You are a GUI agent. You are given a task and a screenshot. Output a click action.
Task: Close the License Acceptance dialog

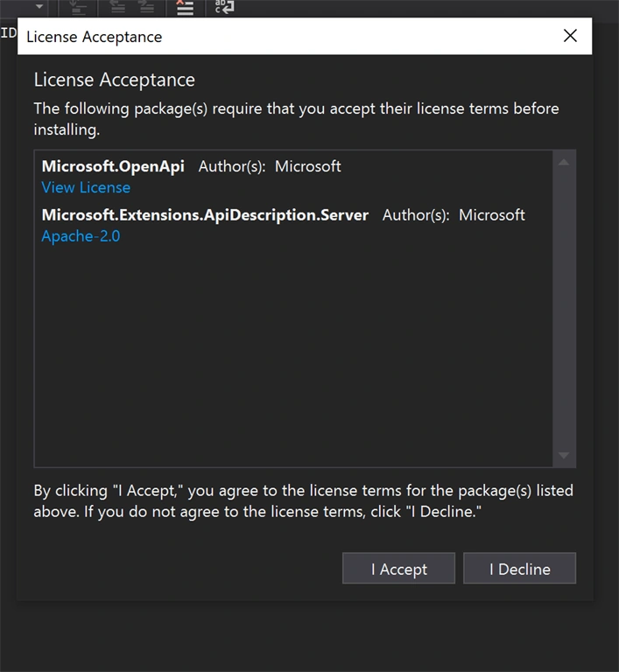(x=570, y=36)
